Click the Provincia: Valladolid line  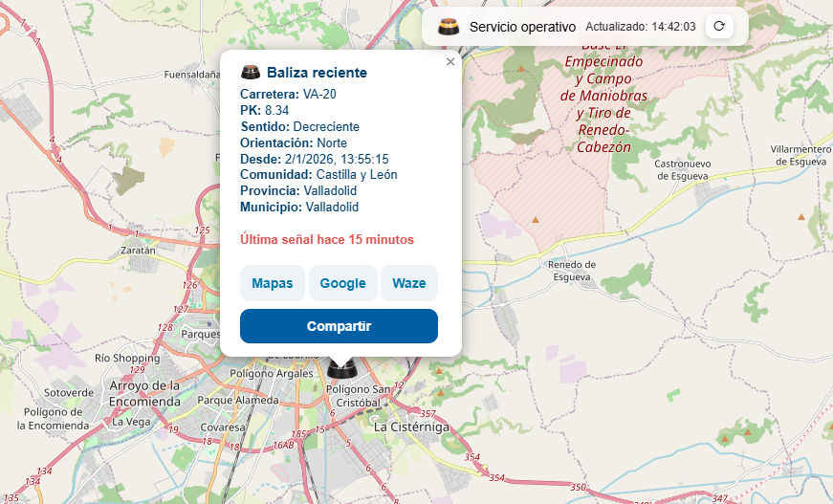[x=298, y=190]
